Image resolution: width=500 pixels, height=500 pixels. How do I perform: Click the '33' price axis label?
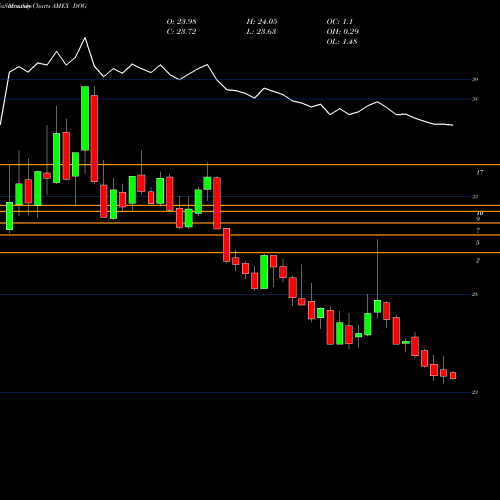coord(475,197)
